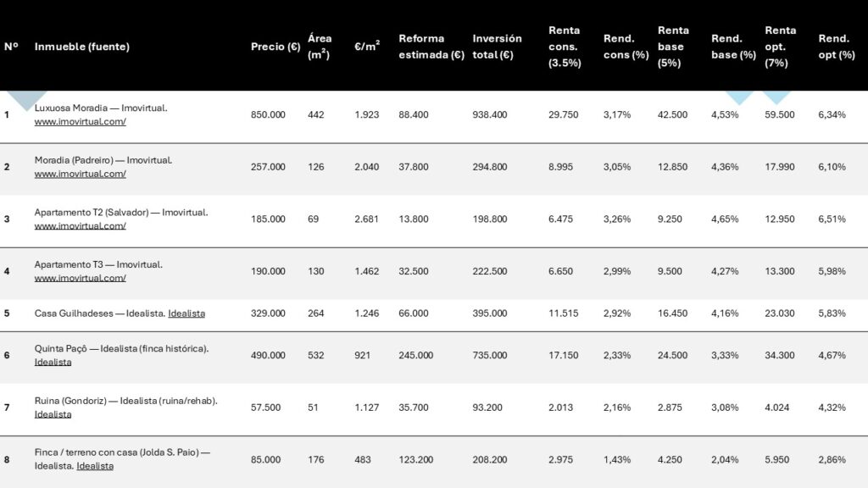Open imovirtual link under Moradia (Padreiro)
The width and height of the screenshot is (868, 488).
coord(80,174)
